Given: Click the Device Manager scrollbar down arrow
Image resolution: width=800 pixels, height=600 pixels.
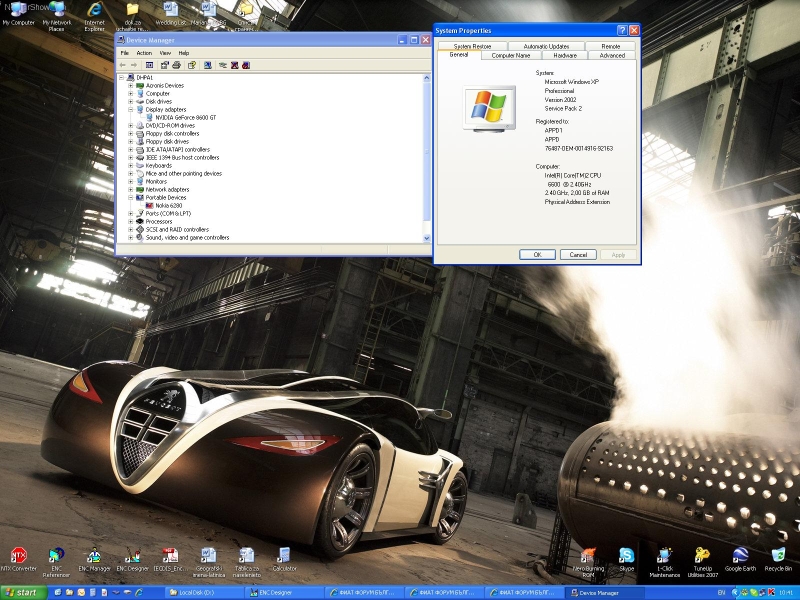Looking at the screenshot, I should coord(427,238).
